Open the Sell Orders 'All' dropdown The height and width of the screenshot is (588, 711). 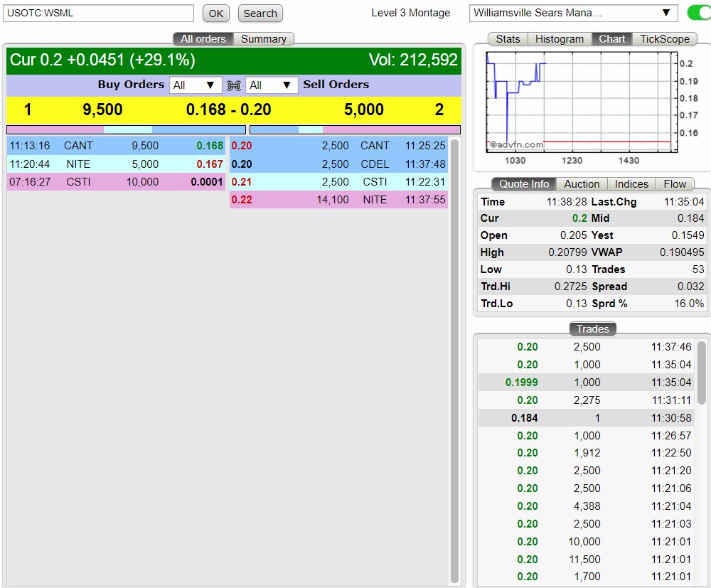click(x=272, y=85)
